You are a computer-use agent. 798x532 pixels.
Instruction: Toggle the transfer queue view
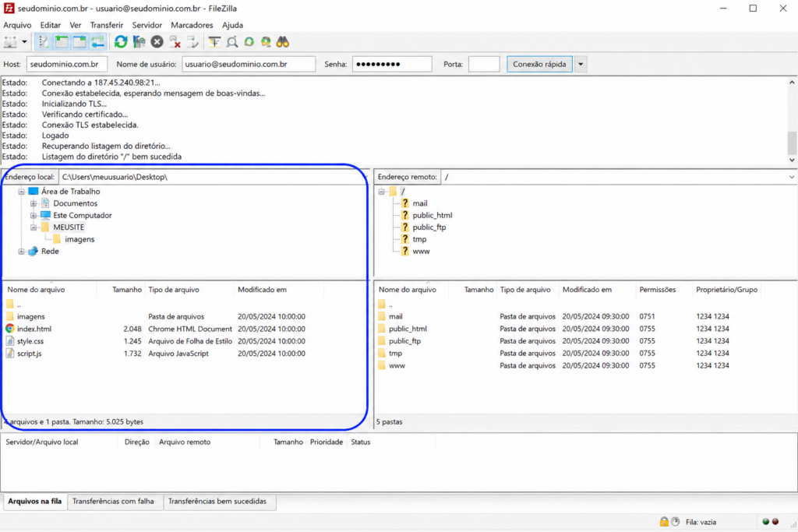tap(97, 42)
